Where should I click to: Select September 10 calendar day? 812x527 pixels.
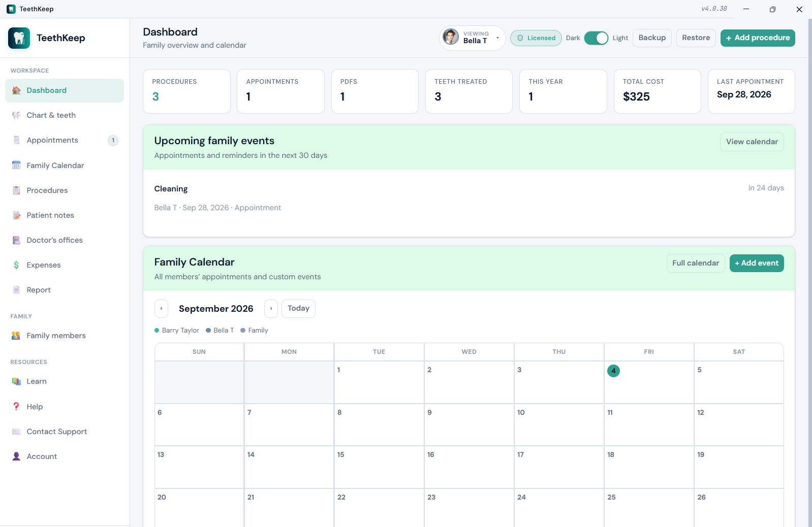pos(559,425)
